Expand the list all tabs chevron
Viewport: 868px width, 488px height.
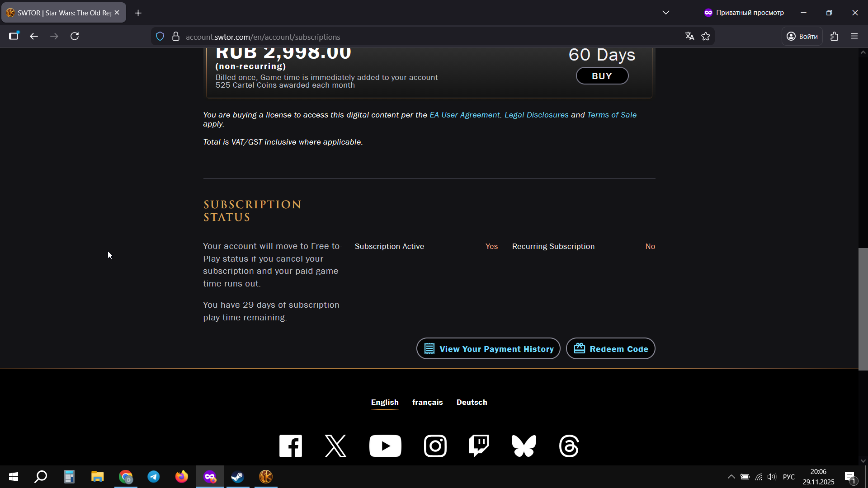pos(665,13)
